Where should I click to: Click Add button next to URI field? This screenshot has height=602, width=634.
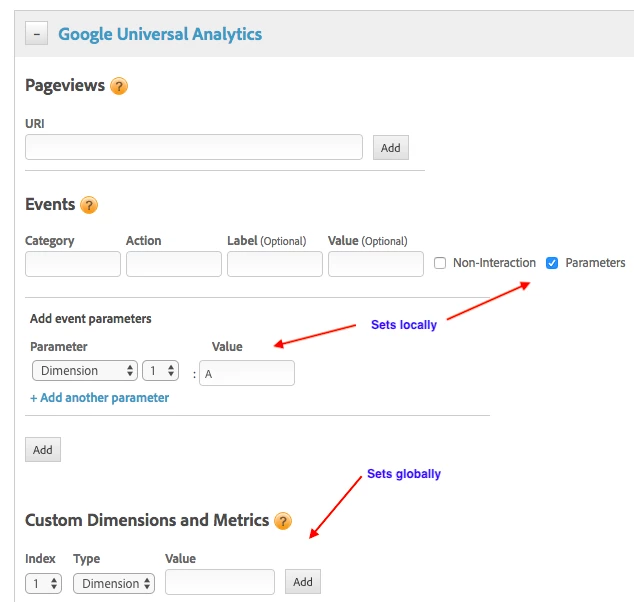[x=391, y=148]
